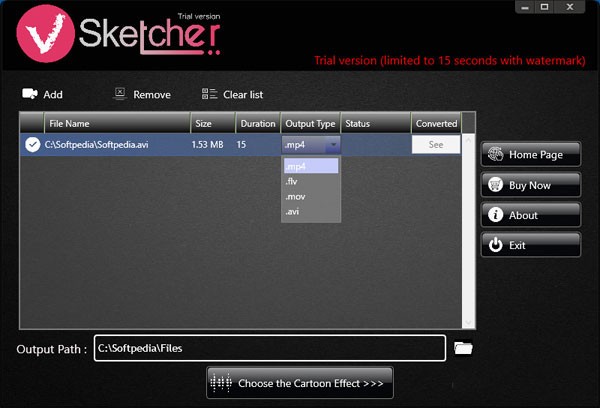Click the Exit power icon

(495, 245)
